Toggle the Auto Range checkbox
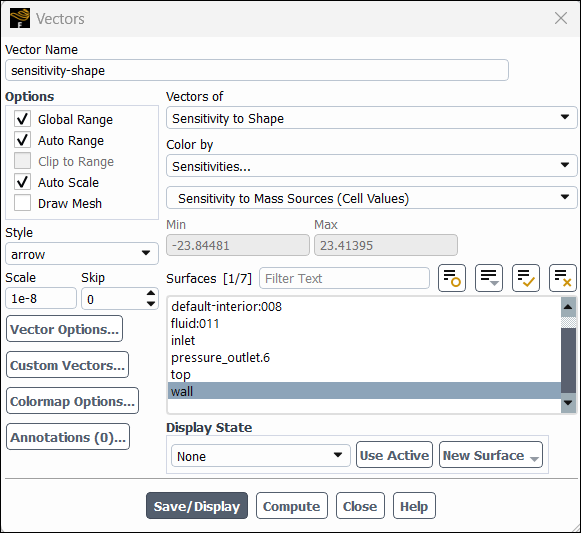Screen dimensions: 581x533 click(x=23, y=140)
